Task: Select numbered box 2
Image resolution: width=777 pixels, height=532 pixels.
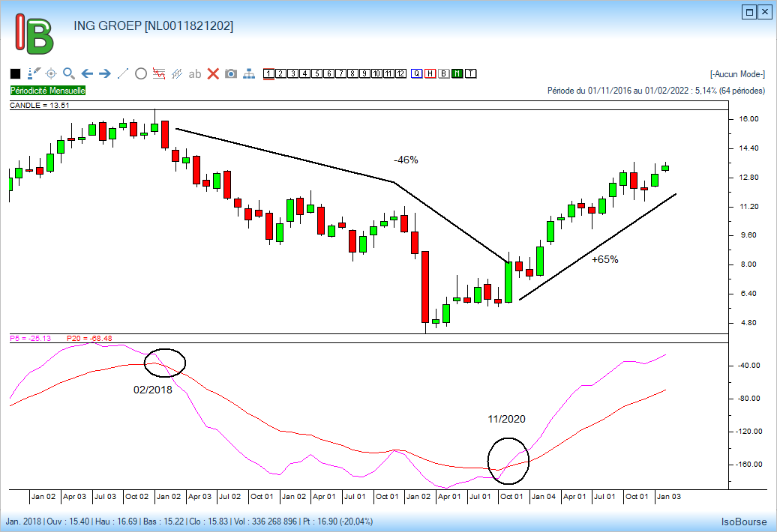Action: coord(280,73)
